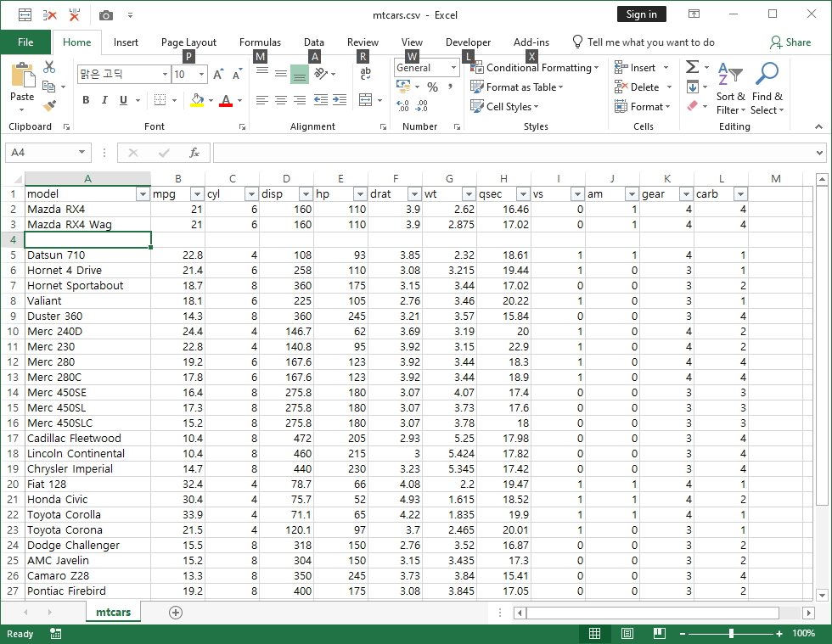Toggle Underline formatting

coord(123,100)
